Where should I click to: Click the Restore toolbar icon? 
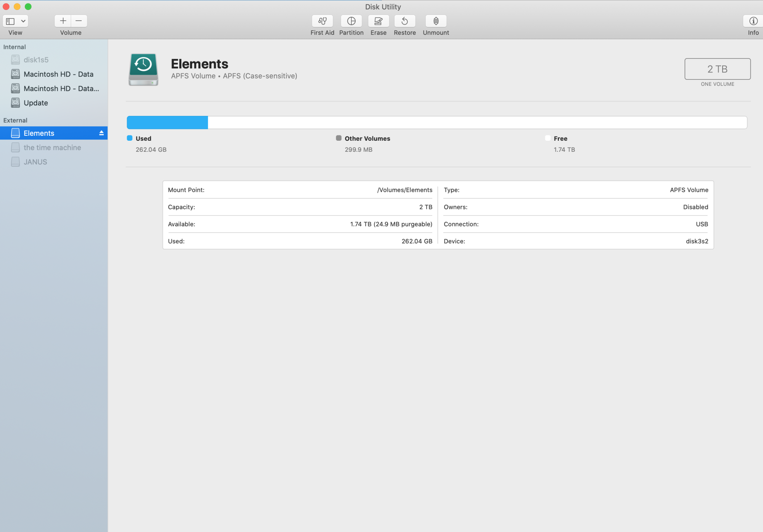tap(404, 21)
